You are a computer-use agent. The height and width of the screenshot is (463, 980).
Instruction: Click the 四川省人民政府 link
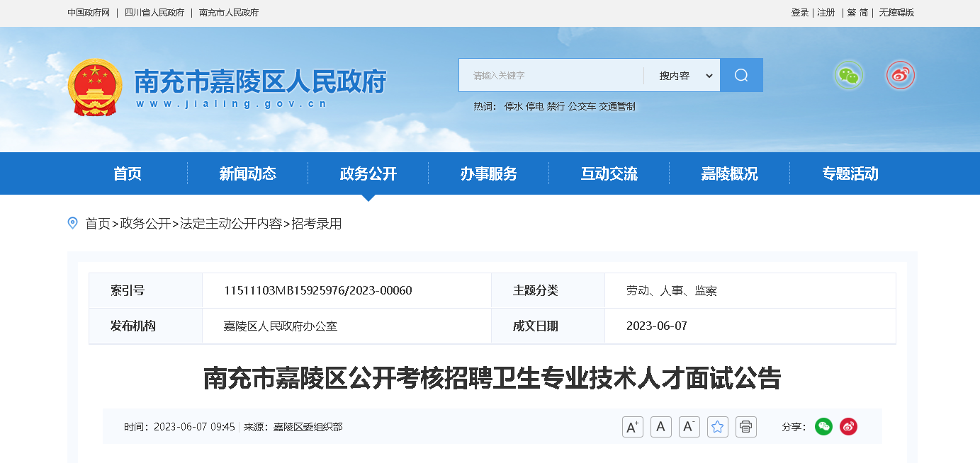click(x=154, y=13)
